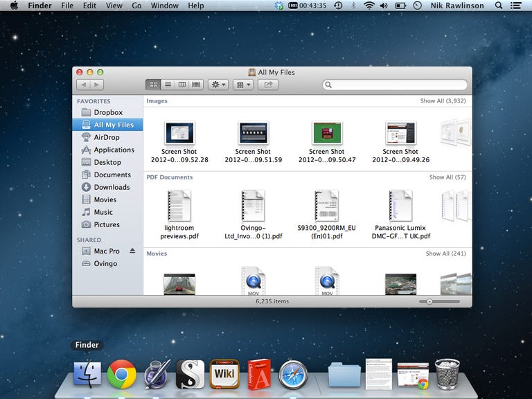Open the Google Chrome dock icon
Image resolution: width=532 pixels, height=399 pixels.
pyautogui.click(x=121, y=374)
